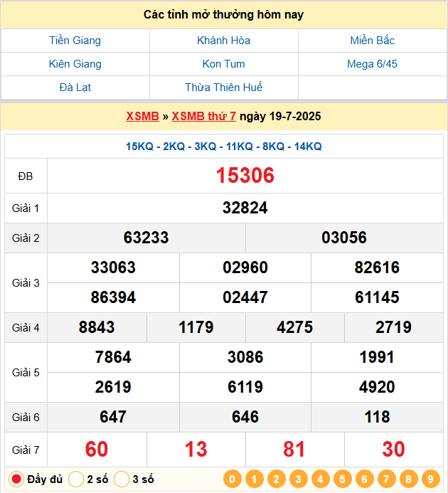The image size is (448, 493).
Task: Click the Giải 4 number 4275
Action: pyautogui.click(x=294, y=327)
